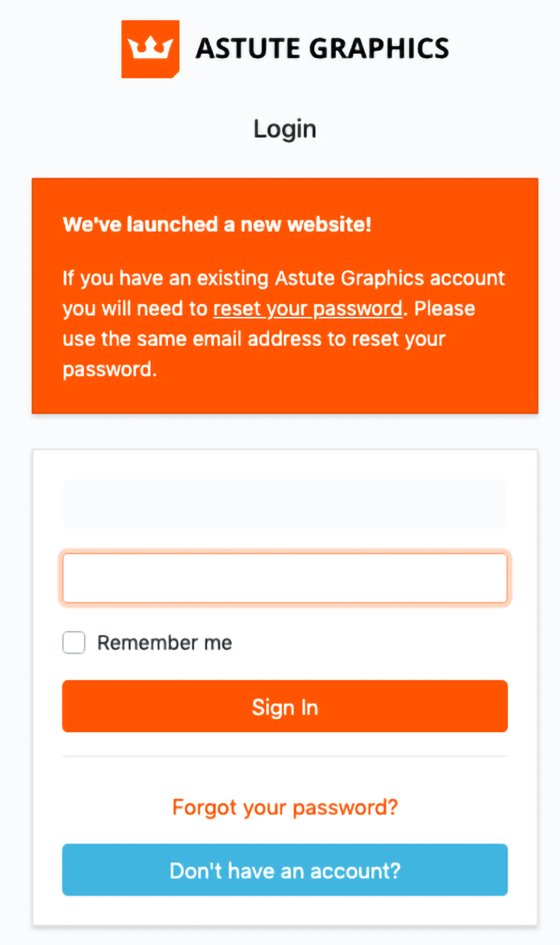
Task: Click the word "Please" in the orange notice
Action: pyautogui.click(x=444, y=309)
